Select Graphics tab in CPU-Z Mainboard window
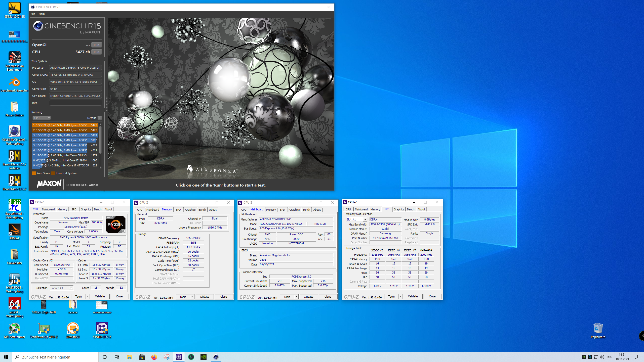The height and width of the screenshot is (362, 644). (294, 210)
